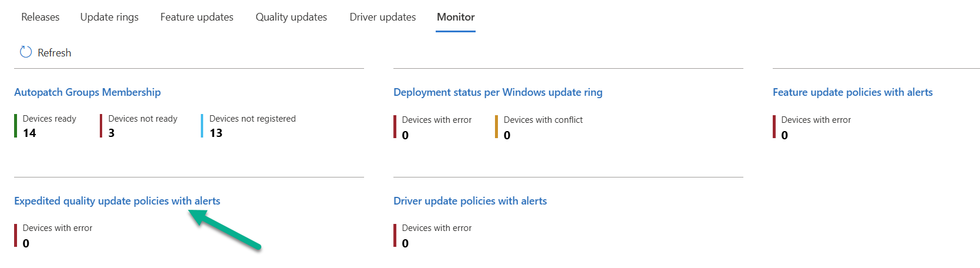Click the Devices not registered count 13
This screenshot has width=980, height=268.
(x=216, y=133)
